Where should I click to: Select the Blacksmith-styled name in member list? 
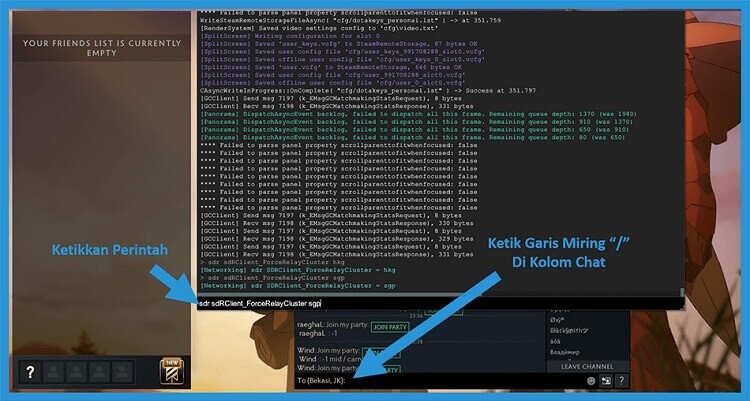tap(569, 331)
